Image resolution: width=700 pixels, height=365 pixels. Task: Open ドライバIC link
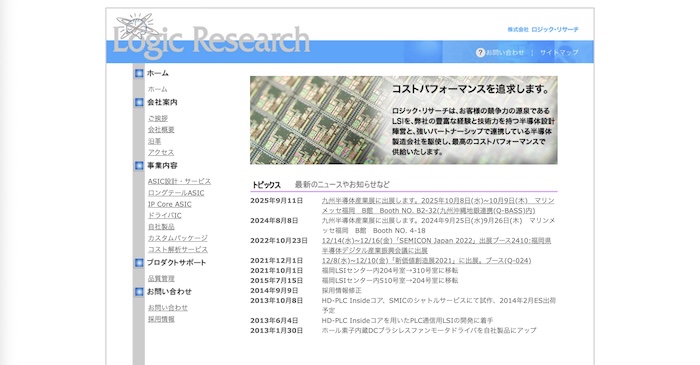[x=165, y=216]
